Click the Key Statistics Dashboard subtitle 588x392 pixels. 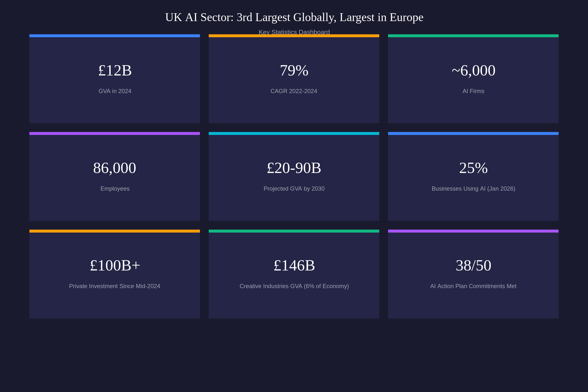click(x=294, y=32)
